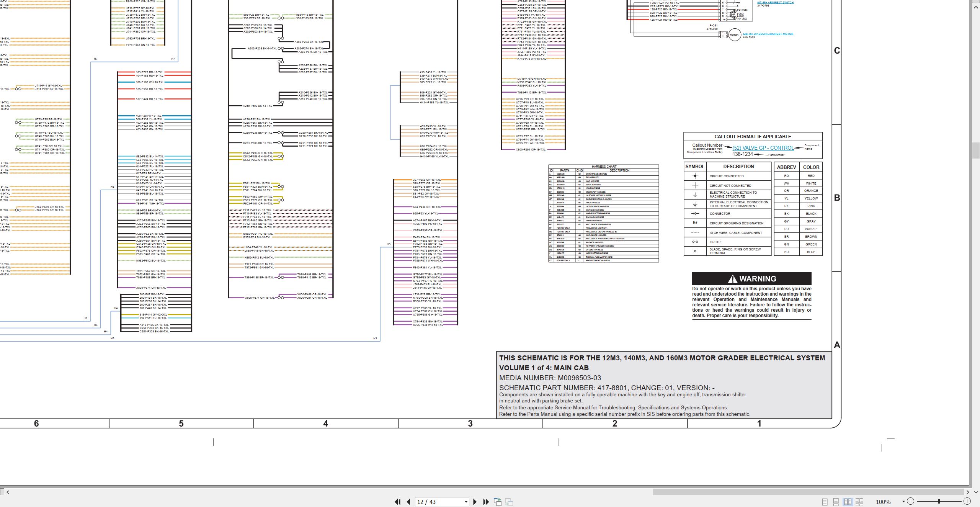Open the 100% zoom level dropdown
This screenshot has height=507, width=980.
coord(903,502)
